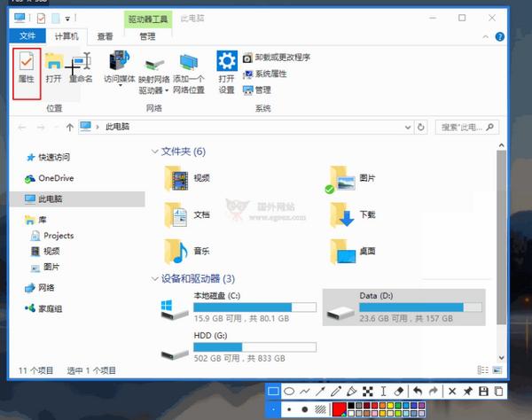Select the arrow annotation tool

(320, 392)
